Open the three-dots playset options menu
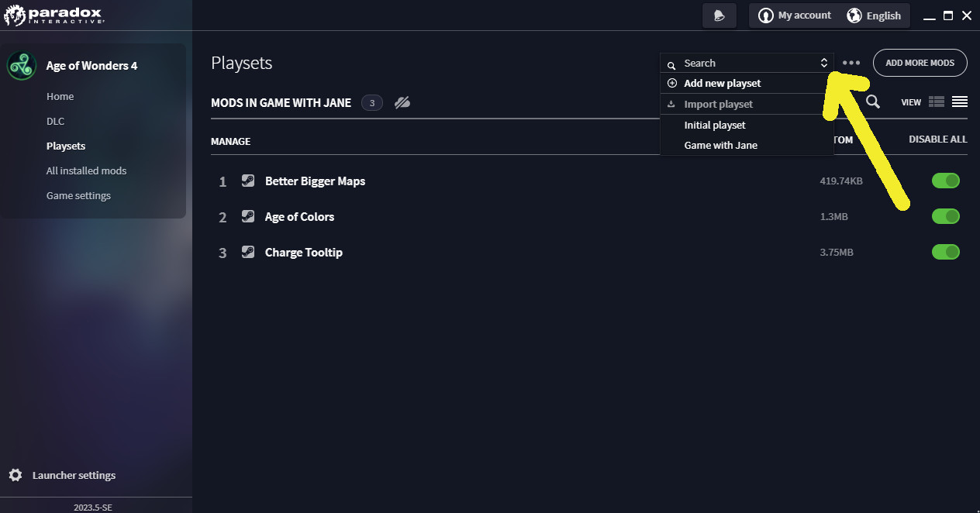 coord(851,64)
